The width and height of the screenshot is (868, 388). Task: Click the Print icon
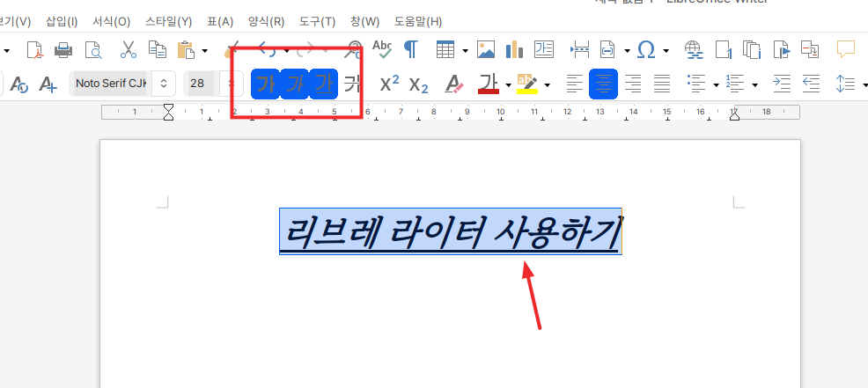point(63,49)
